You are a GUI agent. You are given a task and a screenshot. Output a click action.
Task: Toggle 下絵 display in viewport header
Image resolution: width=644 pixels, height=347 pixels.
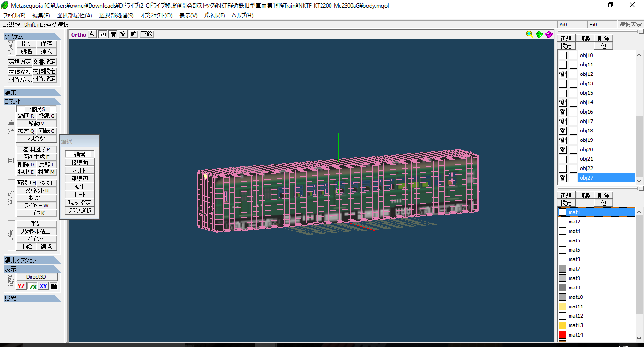pos(147,34)
